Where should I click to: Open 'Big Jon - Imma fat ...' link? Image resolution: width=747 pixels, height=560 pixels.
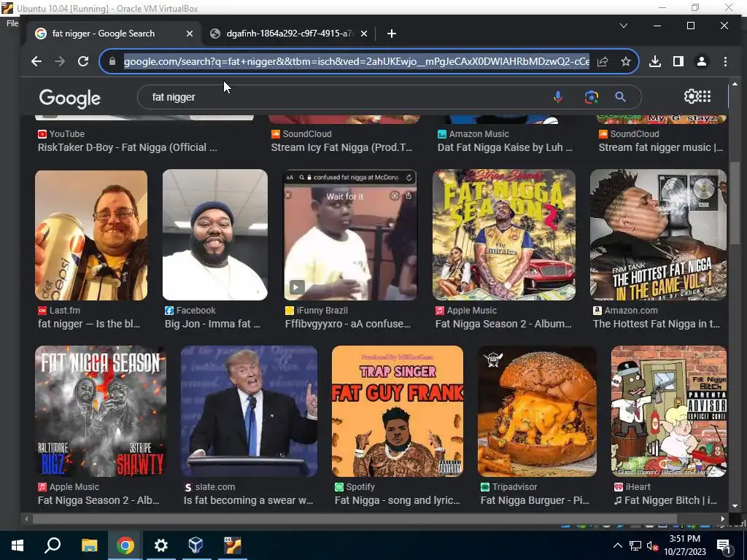pyautogui.click(x=212, y=324)
